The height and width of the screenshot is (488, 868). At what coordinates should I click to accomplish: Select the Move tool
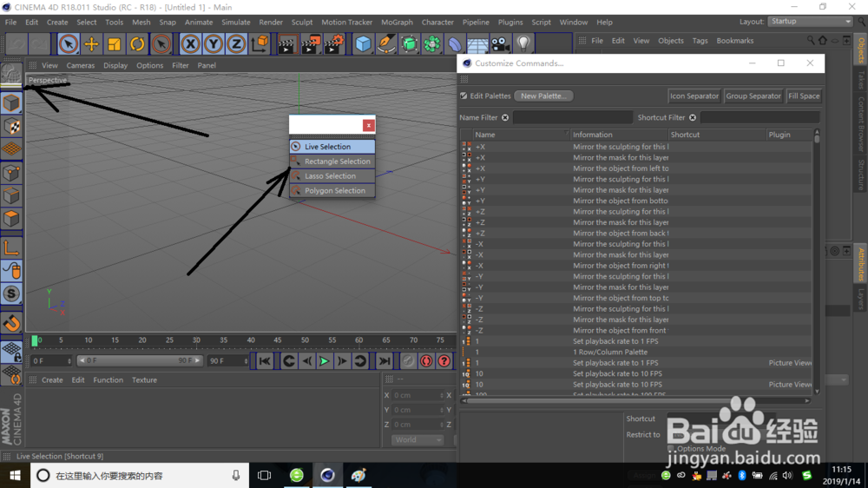(x=91, y=43)
